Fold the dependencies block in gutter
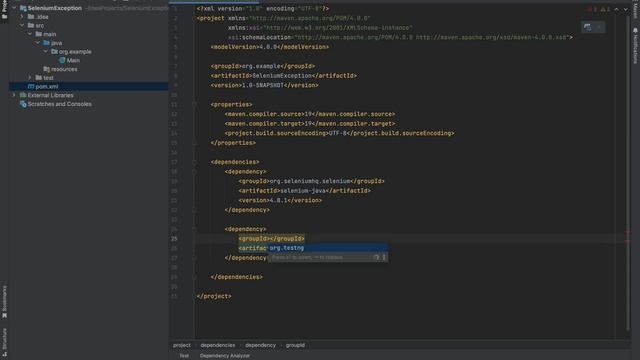The image size is (640, 360). [194, 162]
